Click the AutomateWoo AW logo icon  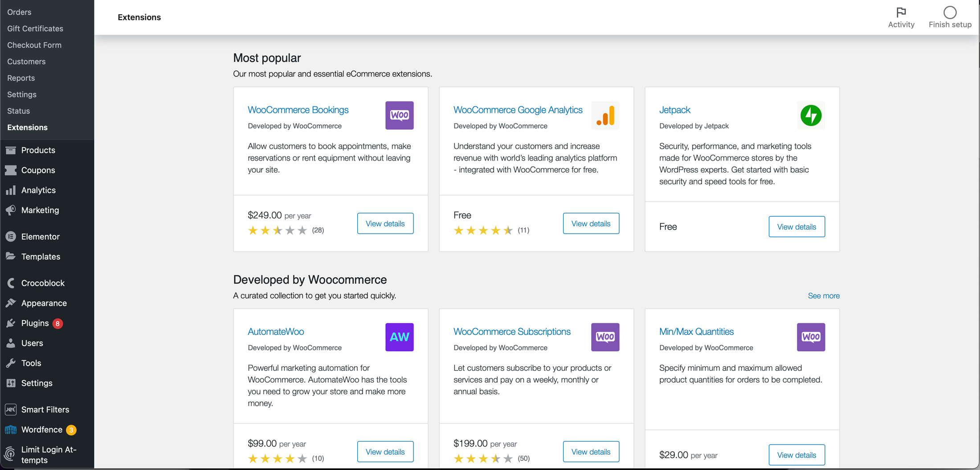(x=399, y=337)
